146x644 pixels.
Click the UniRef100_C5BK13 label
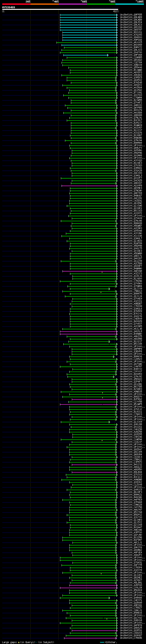[x=131, y=291]
